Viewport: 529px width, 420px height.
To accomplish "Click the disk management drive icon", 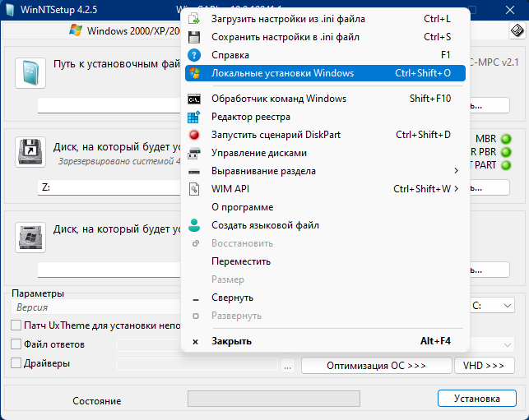I will tap(194, 154).
